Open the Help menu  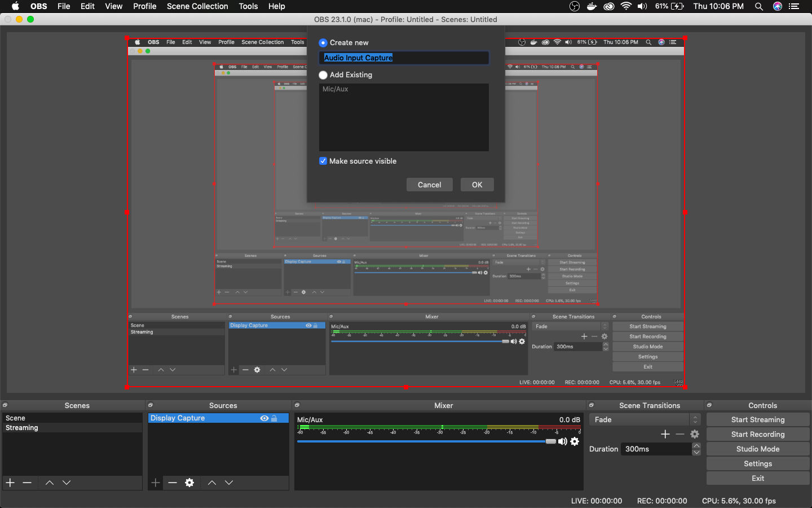pyautogui.click(x=276, y=6)
